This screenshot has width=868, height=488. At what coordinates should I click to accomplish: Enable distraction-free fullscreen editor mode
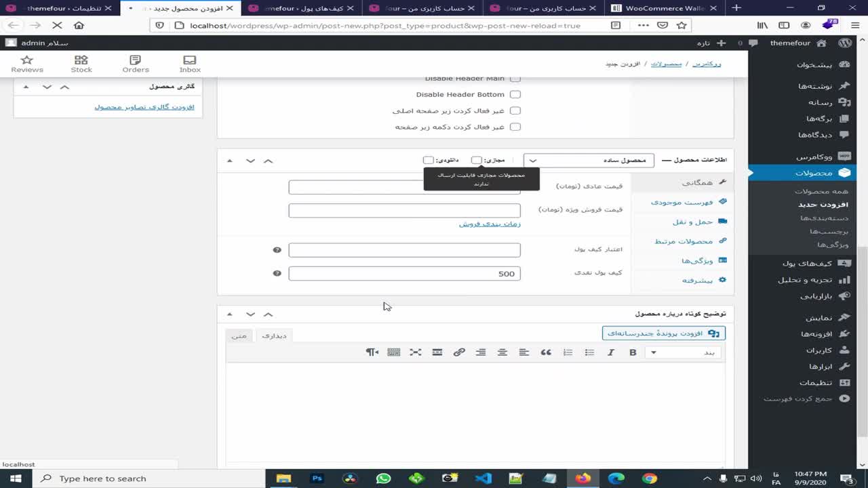416,352
